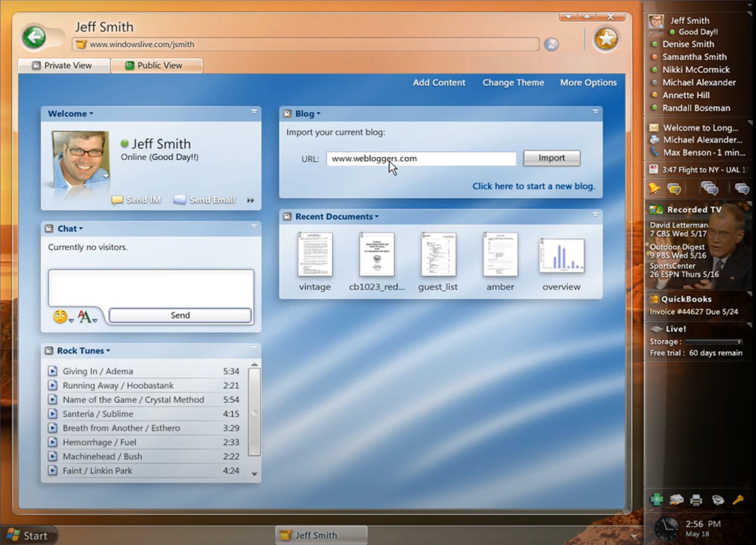The width and height of the screenshot is (756, 545).
Task: Expand the Rock Tunes title dropdown
Action: (108, 351)
